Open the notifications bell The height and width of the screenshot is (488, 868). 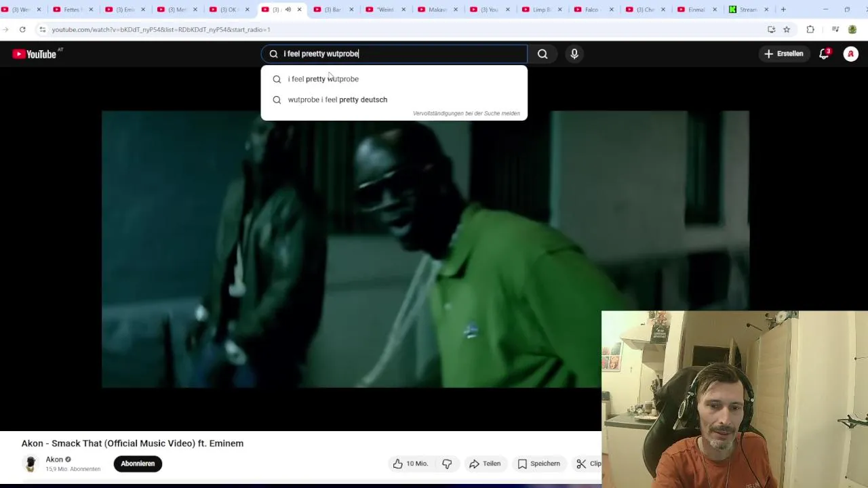click(x=824, y=54)
